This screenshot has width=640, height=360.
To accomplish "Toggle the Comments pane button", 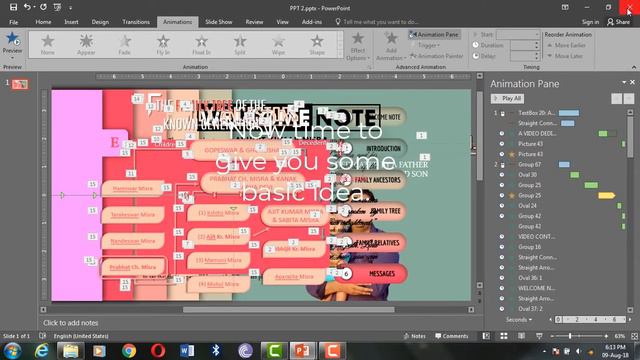I will coord(451,336).
